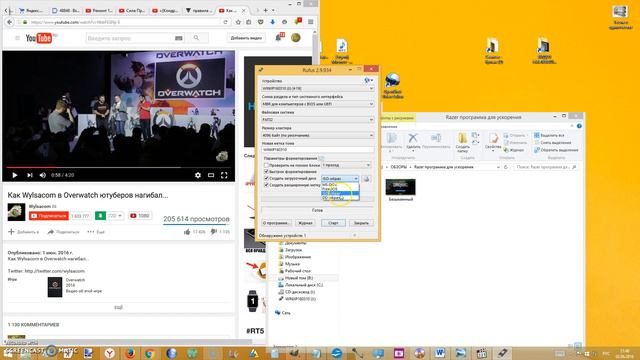Open the file system FAT32 dropdown
The height and width of the screenshot is (360, 640).
click(x=318, y=120)
